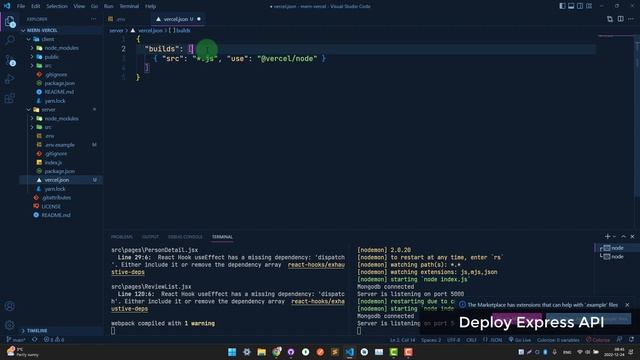Dismiss the Marketplace extensions notification
This screenshot has height=360, width=640.
(x=627, y=305)
